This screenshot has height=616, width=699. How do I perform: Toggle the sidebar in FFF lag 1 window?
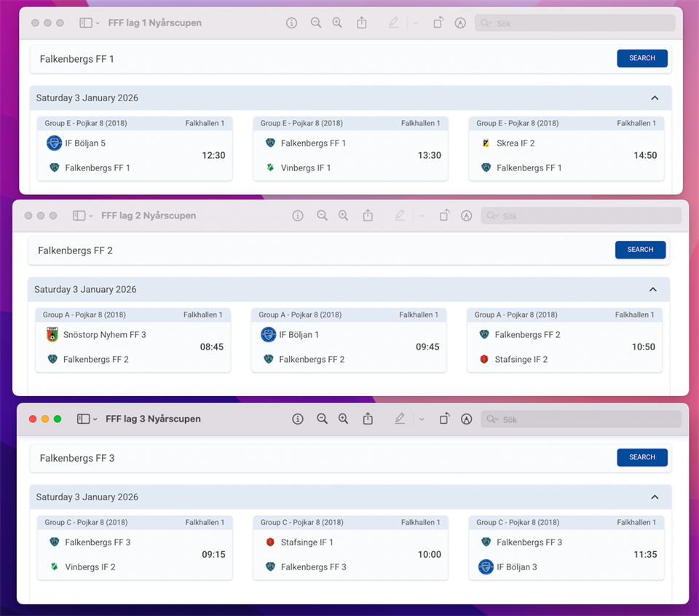(85, 23)
